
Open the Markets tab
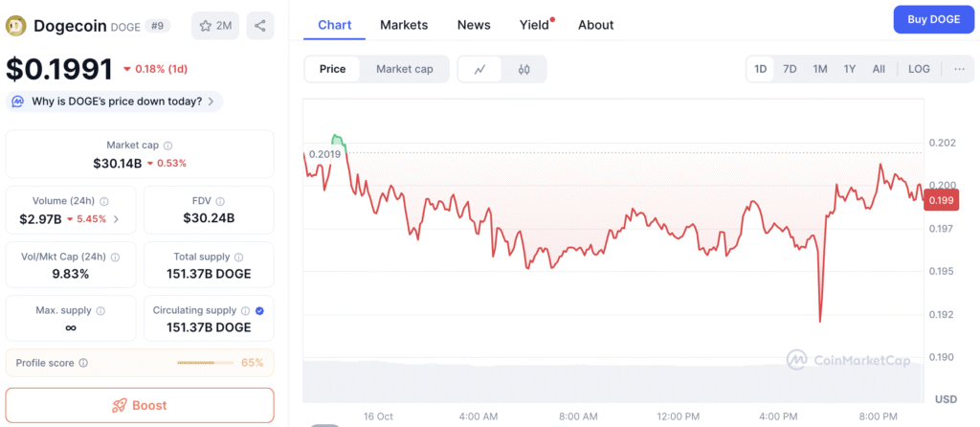coord(404,25)
